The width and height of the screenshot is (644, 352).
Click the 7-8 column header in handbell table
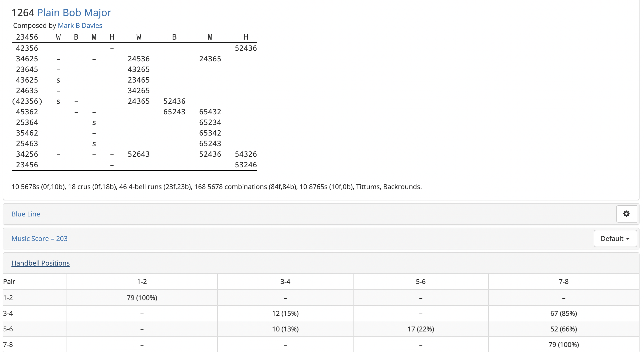[564, 281]
